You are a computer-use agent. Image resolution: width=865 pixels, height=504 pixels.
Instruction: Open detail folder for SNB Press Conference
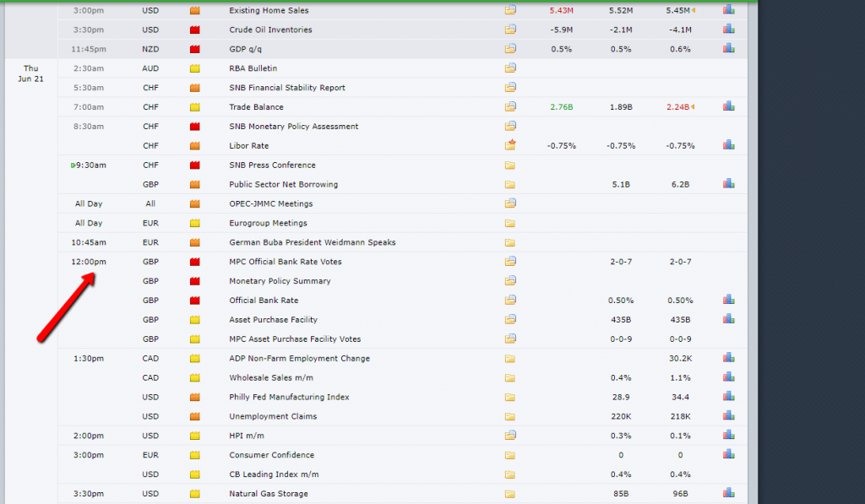(x=509, y=165)
